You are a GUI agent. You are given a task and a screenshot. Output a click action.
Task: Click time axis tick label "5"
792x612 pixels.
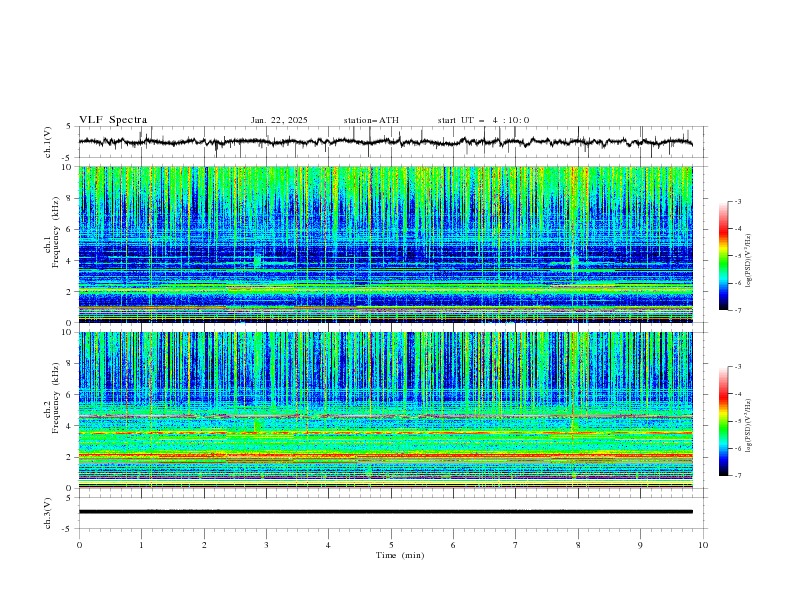(x=391, y=545)
